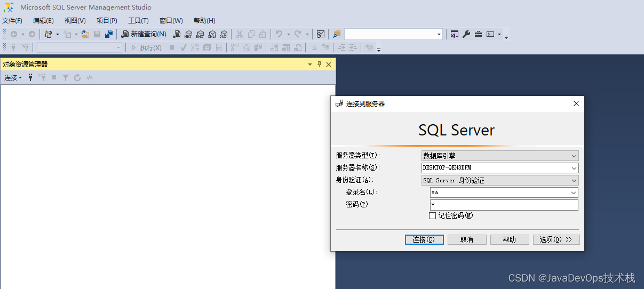Click the Parse checkmark icon
Image resolution: width=644 pixels, height=289 pixels.
coord(184,48)
